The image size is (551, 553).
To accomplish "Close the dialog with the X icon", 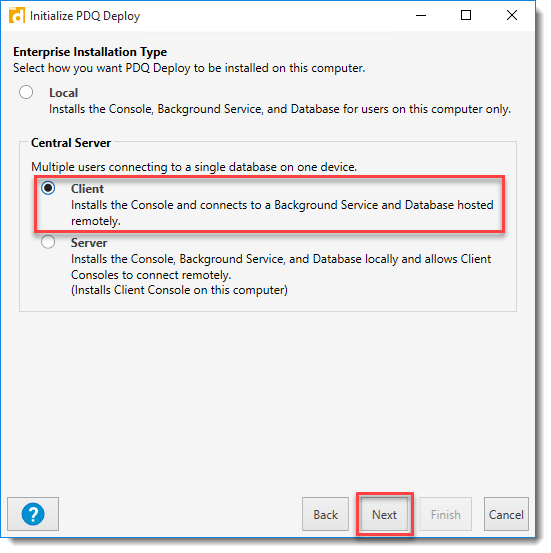I will tap(511, 16).
